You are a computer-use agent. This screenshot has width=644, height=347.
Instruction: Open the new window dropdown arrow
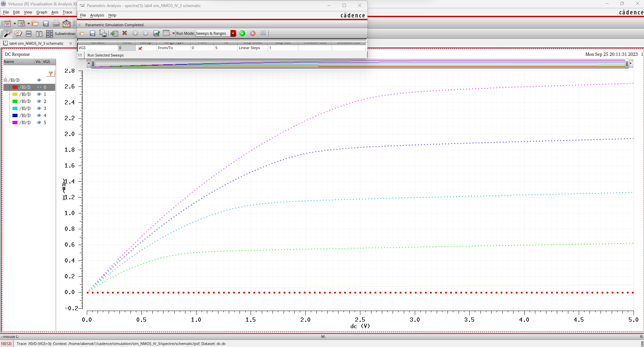point(14,24)
